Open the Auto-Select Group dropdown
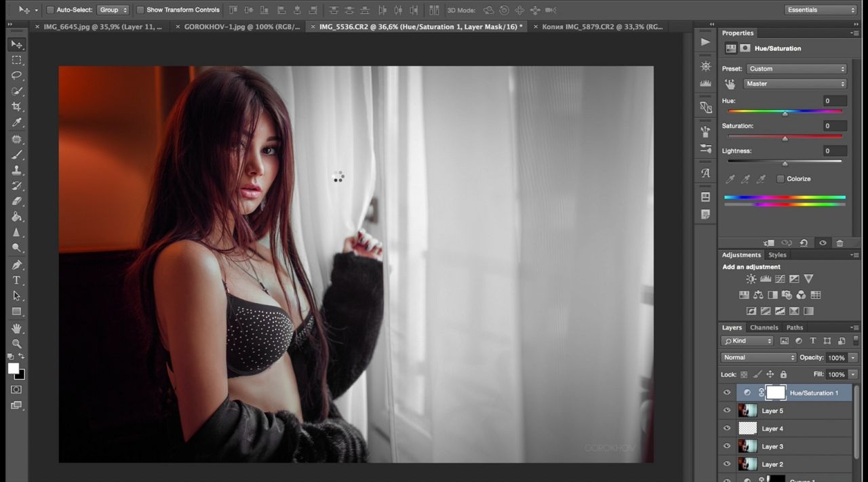868x482 pixels. [113, 10]
